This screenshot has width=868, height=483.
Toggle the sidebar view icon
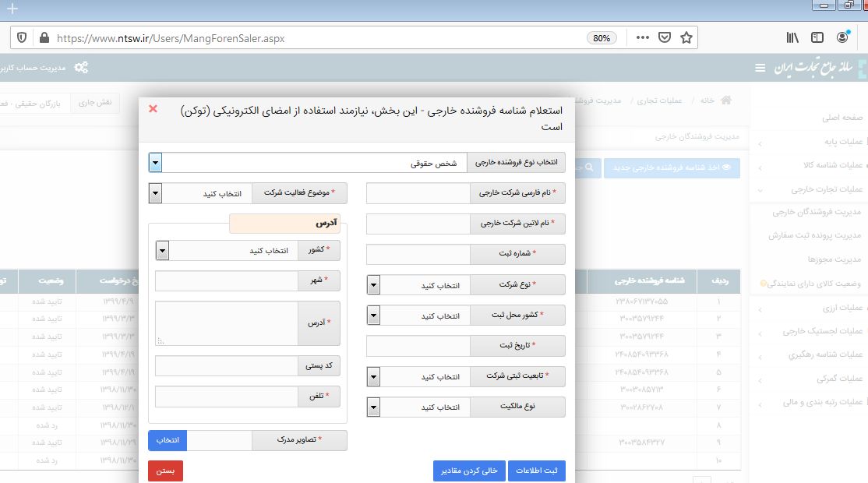(x=817, y=37)
